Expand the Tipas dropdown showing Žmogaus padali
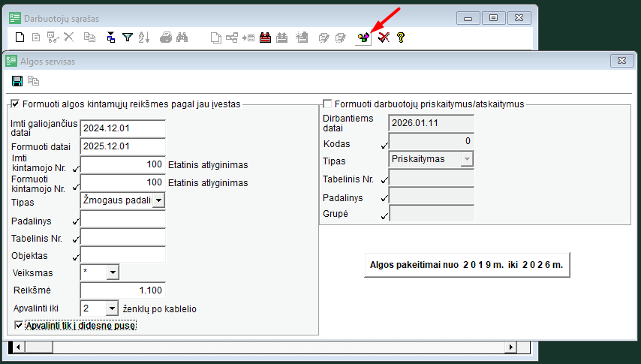 tap(158, 200)
